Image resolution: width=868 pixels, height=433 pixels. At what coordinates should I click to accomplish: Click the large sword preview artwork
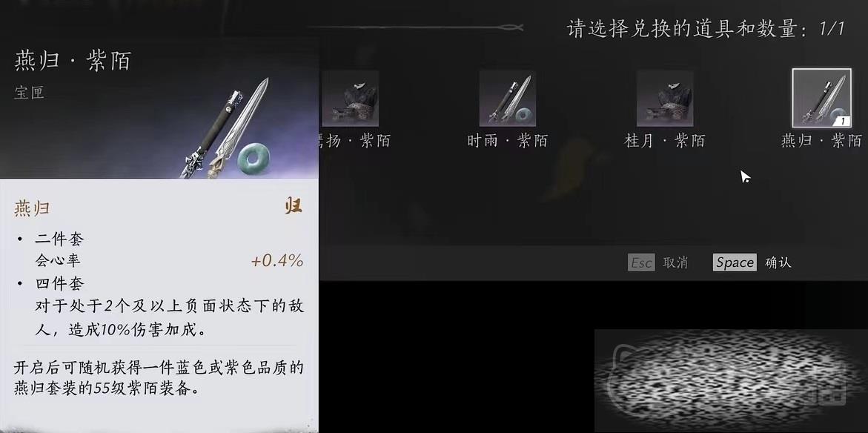click(x=225, y=128)
